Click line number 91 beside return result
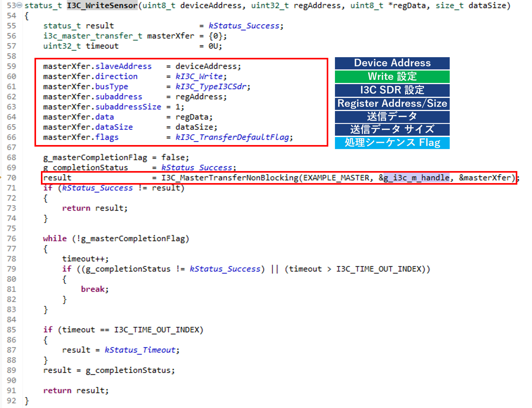 click(11, 390)
